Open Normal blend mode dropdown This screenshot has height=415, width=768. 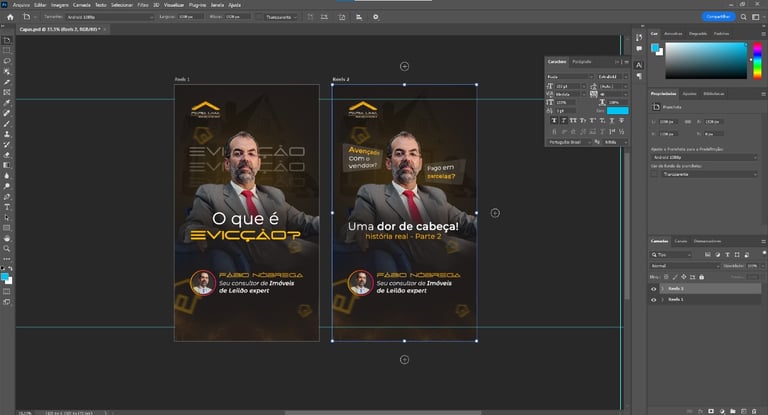pyautogui.click(x=685, y=266)
